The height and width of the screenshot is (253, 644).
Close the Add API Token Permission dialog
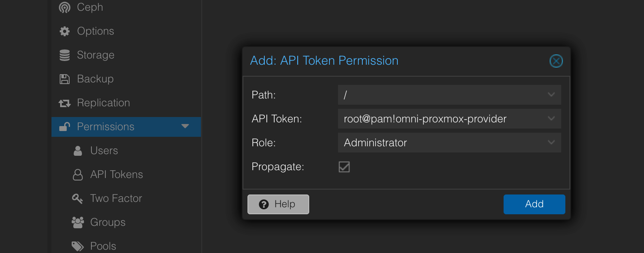click(556, 61)
